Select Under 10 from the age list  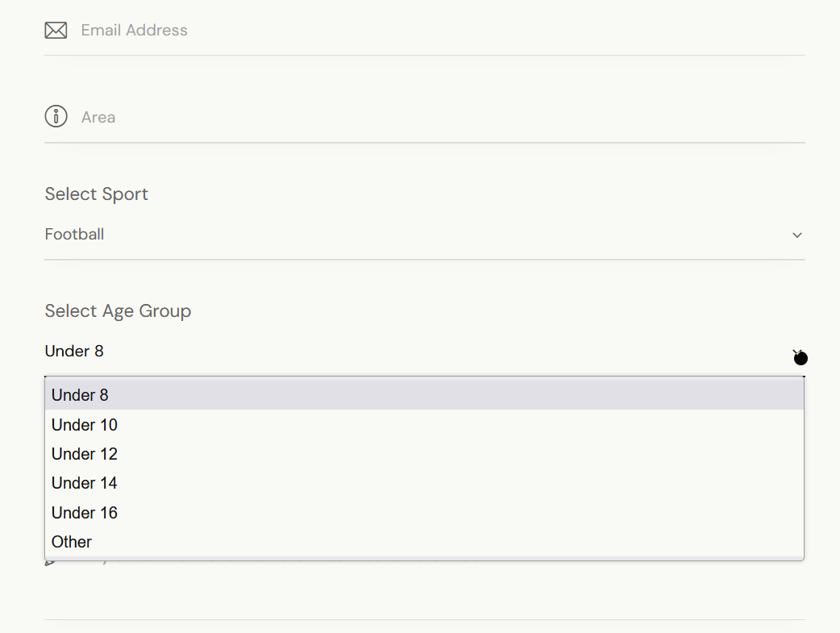coord(85,425)
